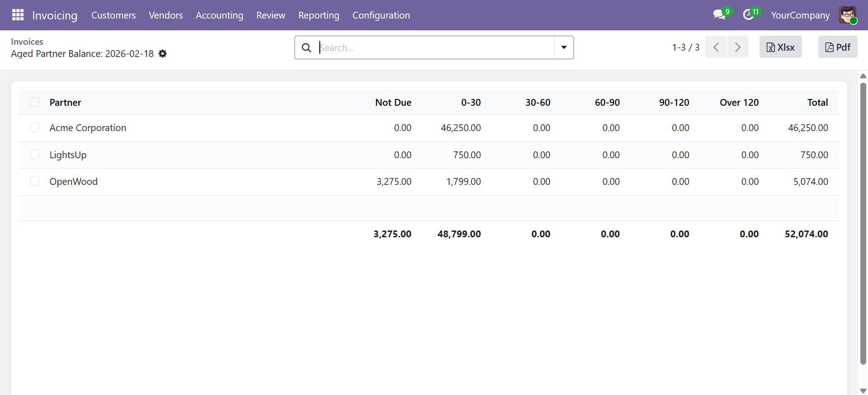This screenshot has width=868, height=395.
Task: Go to next page arrow
Action: [738, 47]
